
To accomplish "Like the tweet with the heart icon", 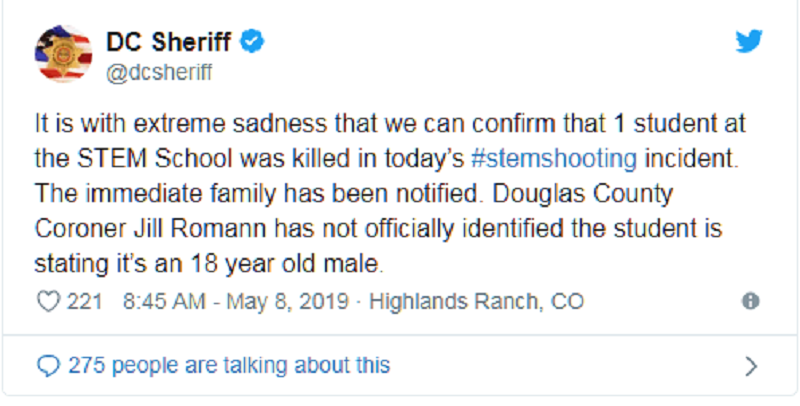I will point(48,302).
